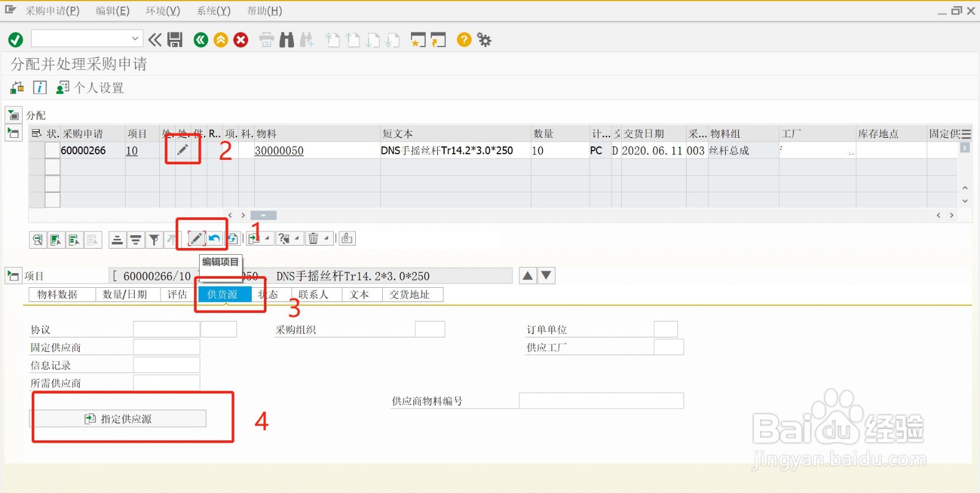Viewport: 980px width, 493px height.
Task: Click the Generate Shortcut icon
Action: (438, 40)
